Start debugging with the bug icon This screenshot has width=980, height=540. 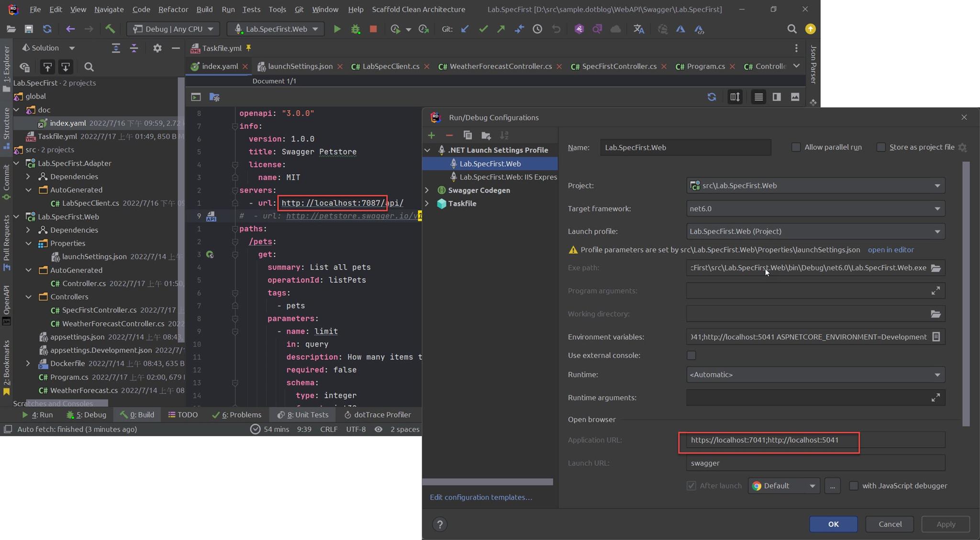point(355,29)
